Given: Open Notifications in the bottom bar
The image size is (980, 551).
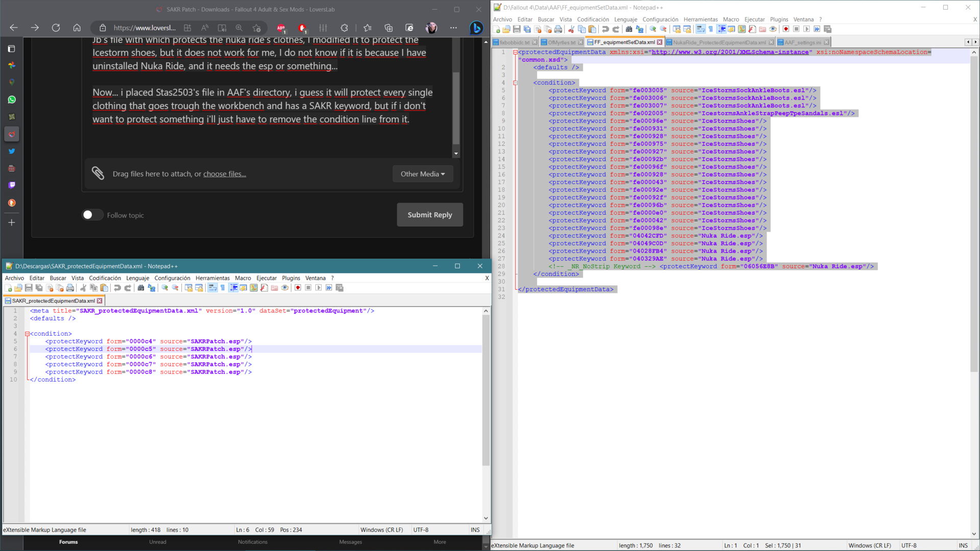Looking at the screenshot, I should (x=253, y=542).
